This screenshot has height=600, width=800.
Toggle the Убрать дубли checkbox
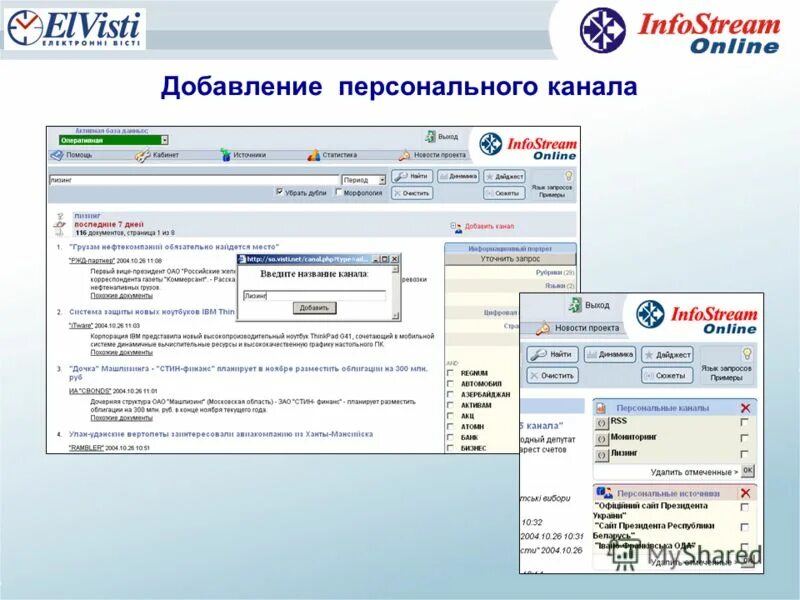(280, 192)
